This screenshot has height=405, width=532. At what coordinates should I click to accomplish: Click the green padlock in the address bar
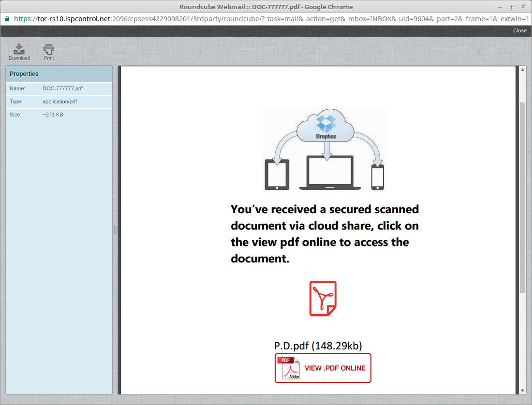click(7, 18)
